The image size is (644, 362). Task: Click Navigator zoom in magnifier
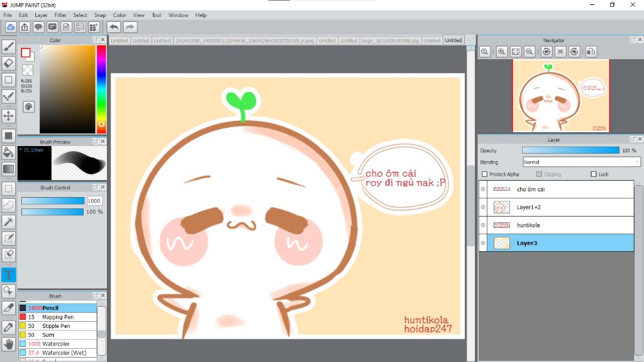pyautogui.click(x=501, y=52)
